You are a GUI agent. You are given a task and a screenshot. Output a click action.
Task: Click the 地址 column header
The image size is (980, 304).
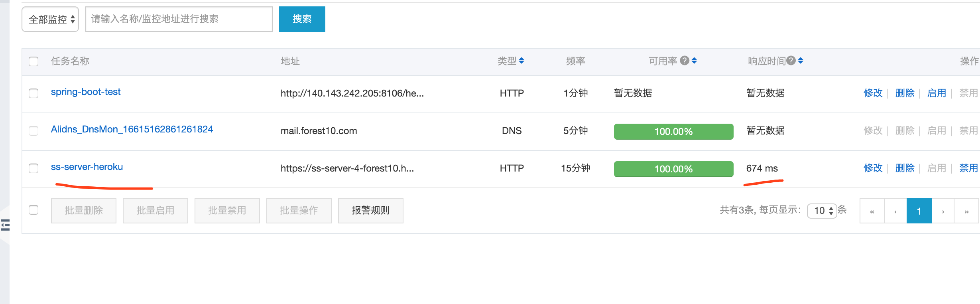coord(290,61)
